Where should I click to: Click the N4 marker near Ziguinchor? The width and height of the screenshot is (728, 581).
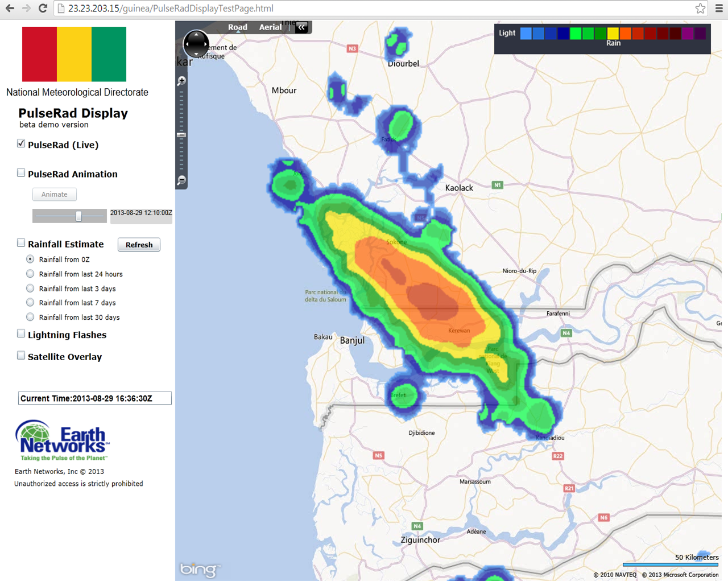click(417, 526)
